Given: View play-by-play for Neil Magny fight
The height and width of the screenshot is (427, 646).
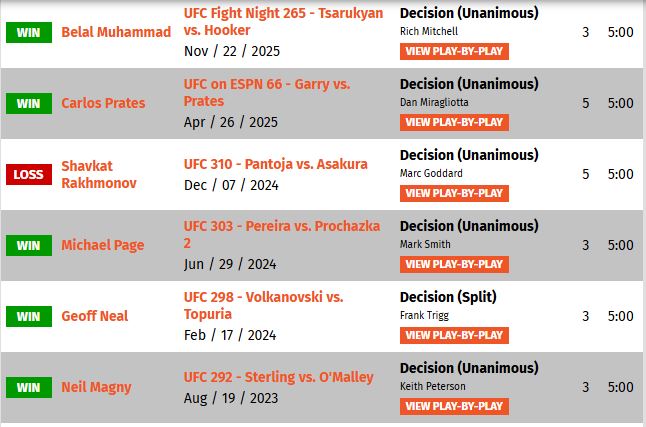Looking at the screenshot, I should (454, 406).
